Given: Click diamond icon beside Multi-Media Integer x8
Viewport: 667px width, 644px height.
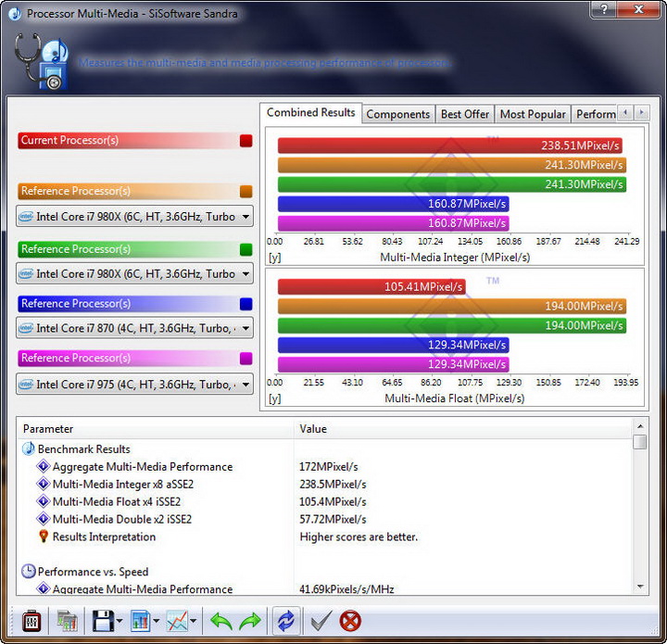Looking at the screenshot, I should pyautogui.click(x=44, y=484).
